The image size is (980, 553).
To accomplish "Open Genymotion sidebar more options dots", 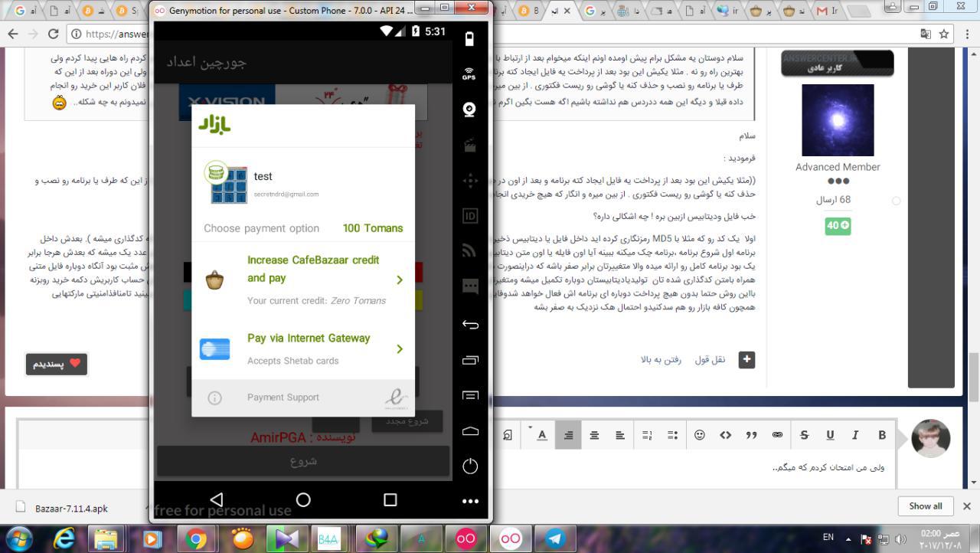I will click(469, 501).
